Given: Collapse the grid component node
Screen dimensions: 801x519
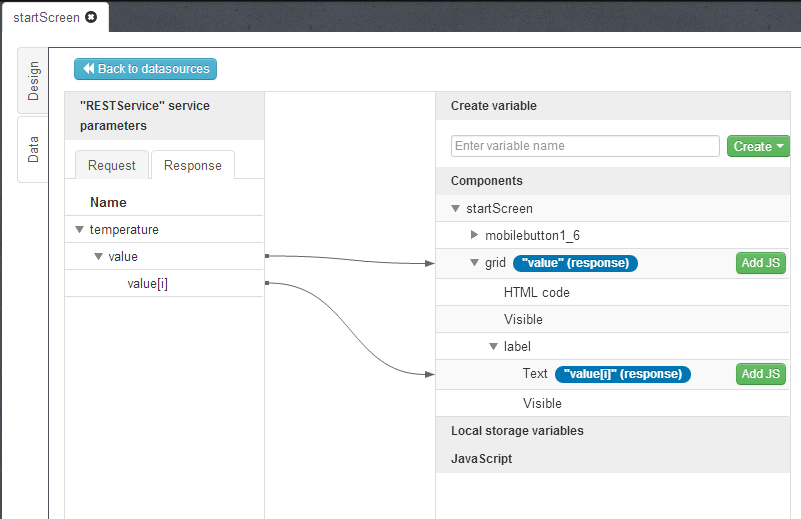Looking at the screenshot, I should (475, 263).
